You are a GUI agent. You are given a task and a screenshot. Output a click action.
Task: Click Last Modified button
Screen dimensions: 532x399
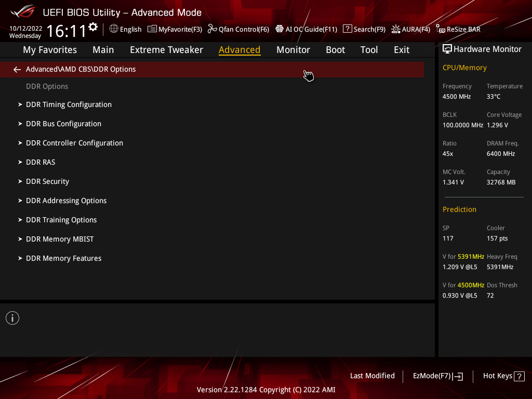click(x=372, y=376)
